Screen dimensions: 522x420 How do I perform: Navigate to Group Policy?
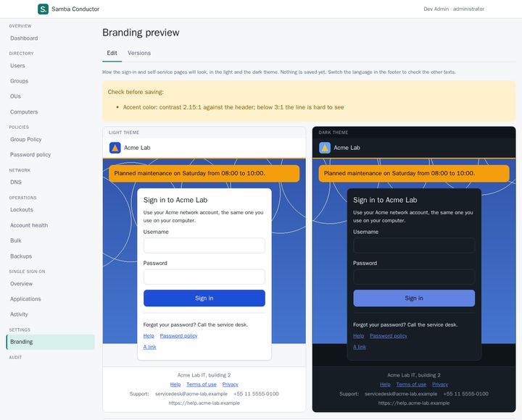point(26,139)
